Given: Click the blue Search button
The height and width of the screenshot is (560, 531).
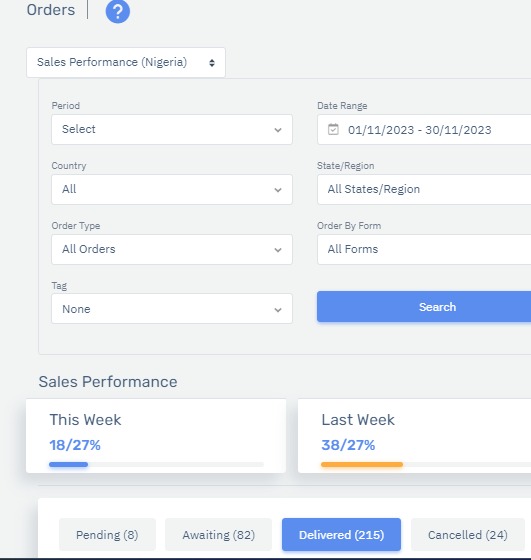Looking at the screenshot, I should click(424, 307).
